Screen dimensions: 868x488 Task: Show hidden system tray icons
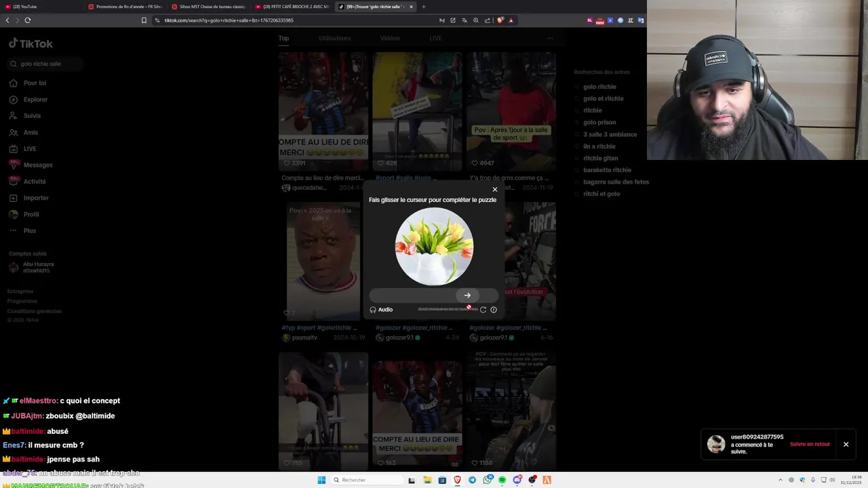pos(781,480)
